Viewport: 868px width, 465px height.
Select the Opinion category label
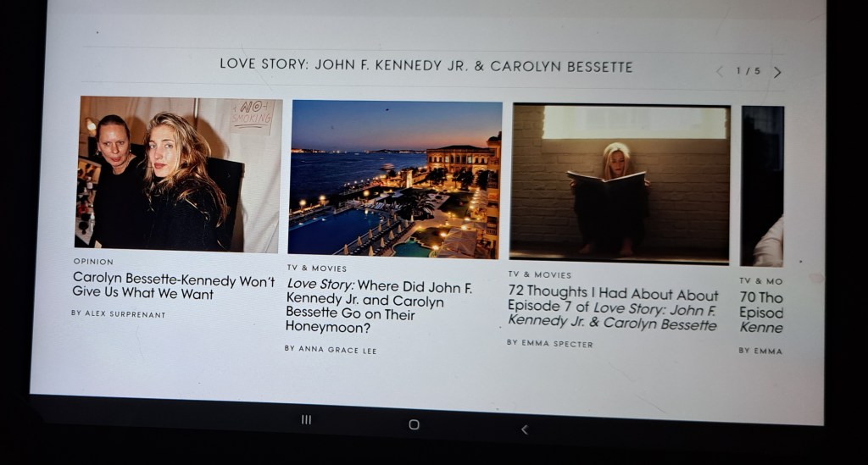pyautogui.click(x=93, y=262)
